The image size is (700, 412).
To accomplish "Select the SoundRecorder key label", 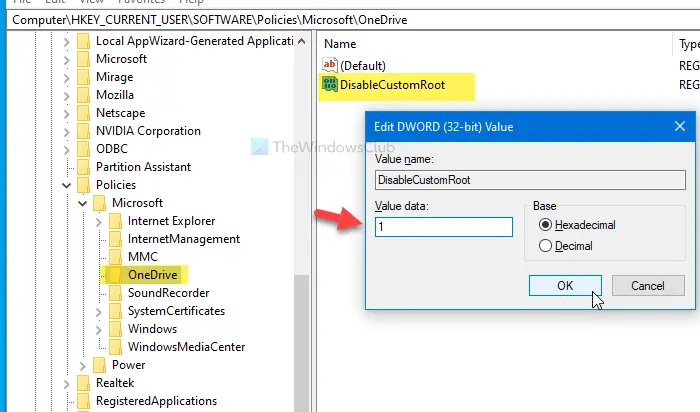I will [168, 293].
